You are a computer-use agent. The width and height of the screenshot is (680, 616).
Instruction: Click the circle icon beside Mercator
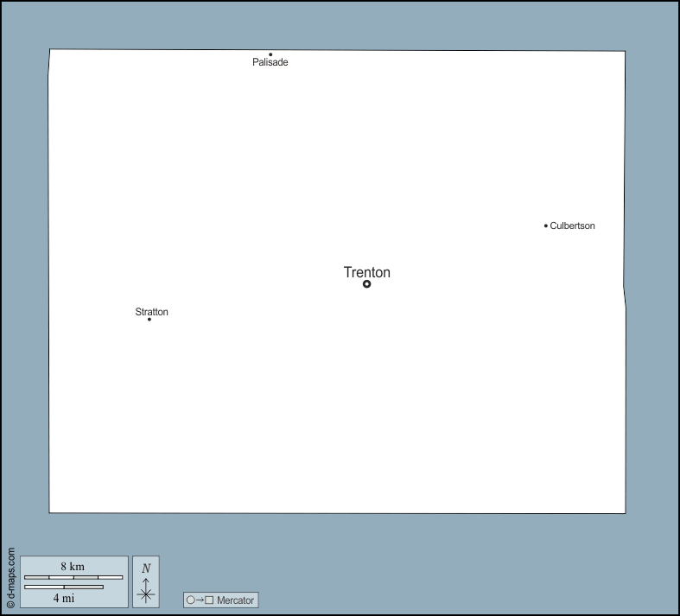(191, 600)
